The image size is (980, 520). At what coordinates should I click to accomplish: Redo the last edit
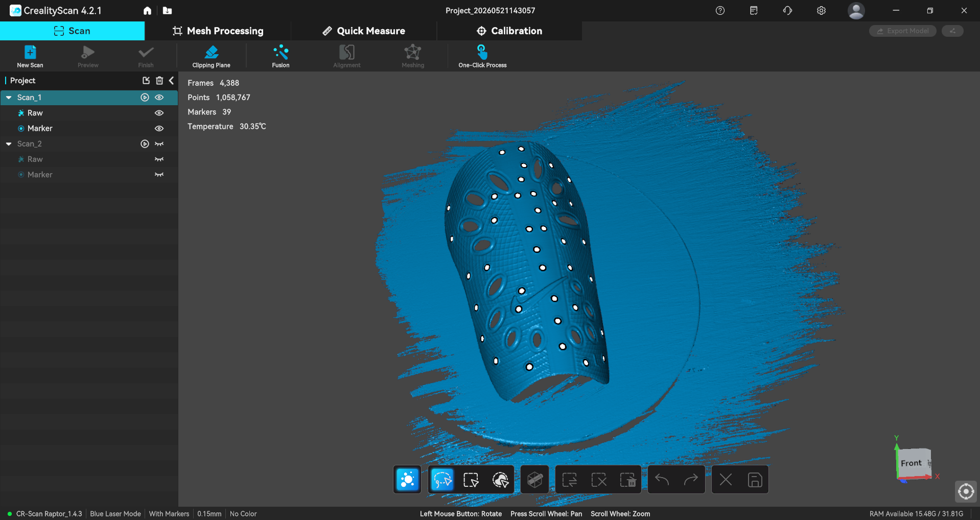click(x=691, y=480)
